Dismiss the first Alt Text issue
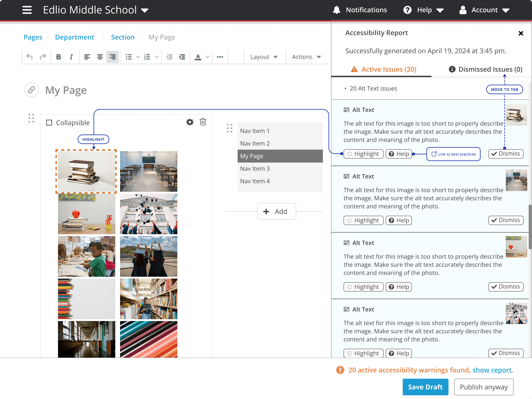The width and height of the screenshot is (532, 399). coord(506,154)
